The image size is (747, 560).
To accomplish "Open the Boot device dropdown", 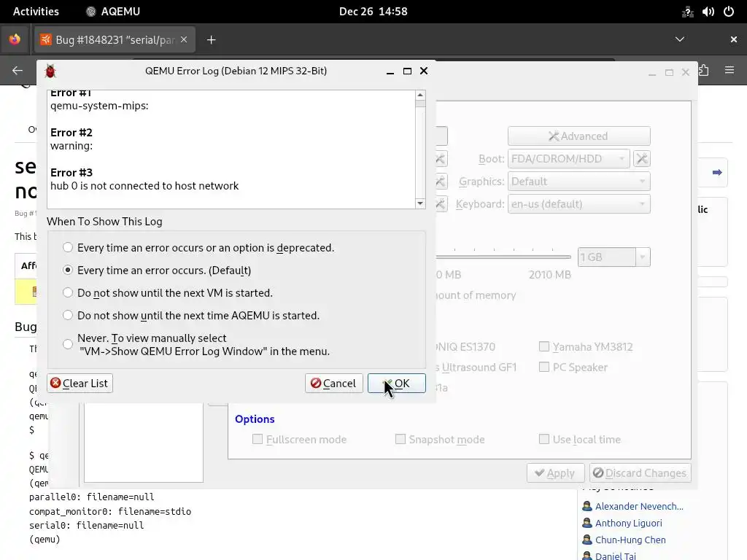I will tap(569, 158).
